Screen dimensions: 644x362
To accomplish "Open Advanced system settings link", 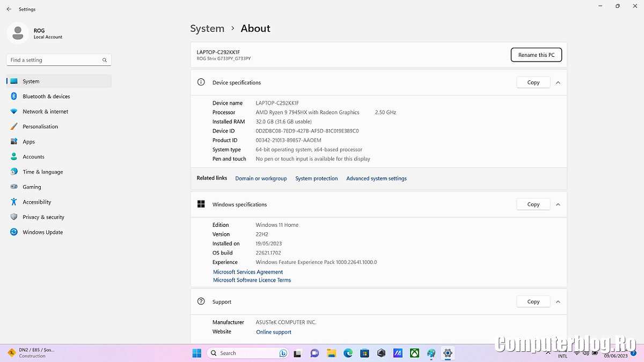I will point(376,179).
